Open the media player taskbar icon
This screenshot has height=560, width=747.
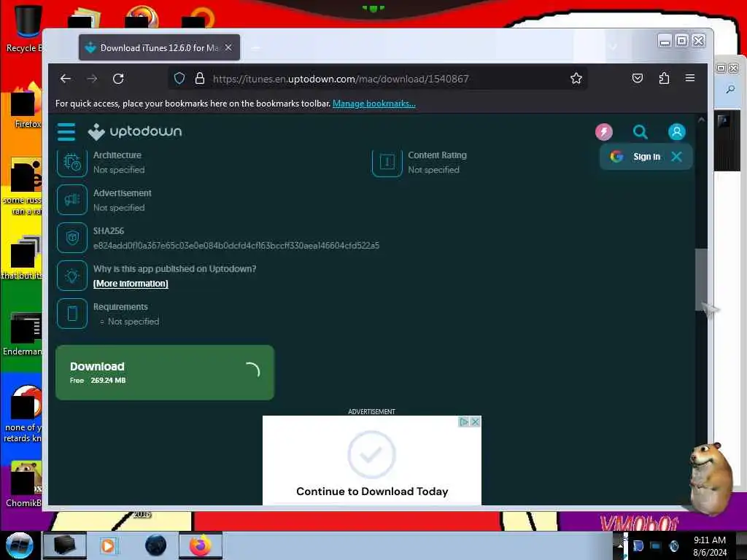[x=108, y=545]
